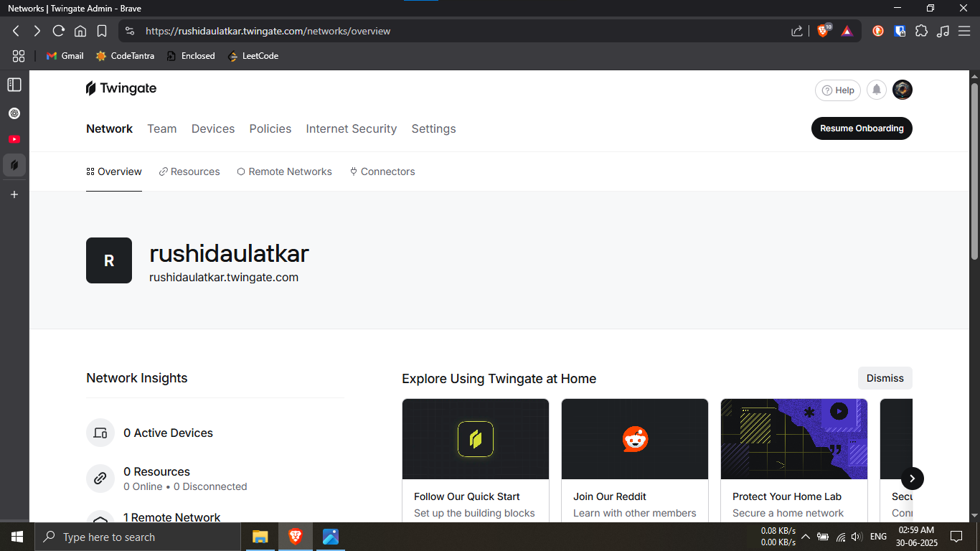Click the Twingate logo
Viewport: 980px width, 551px height.
tap(121, 88)
